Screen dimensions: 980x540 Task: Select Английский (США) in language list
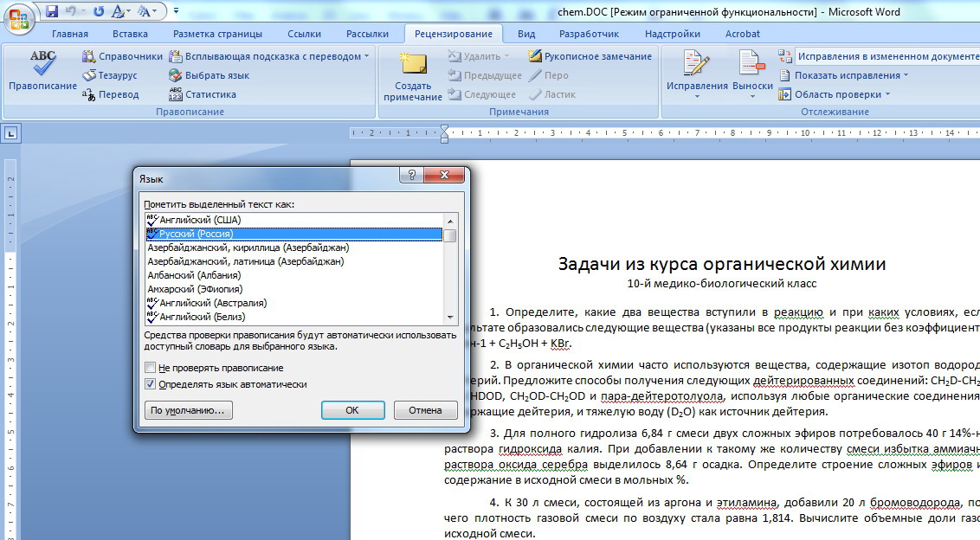pos(293,220)
